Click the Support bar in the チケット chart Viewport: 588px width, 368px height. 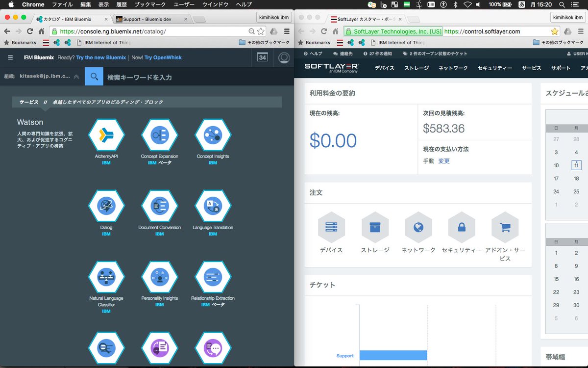(393, 355)
